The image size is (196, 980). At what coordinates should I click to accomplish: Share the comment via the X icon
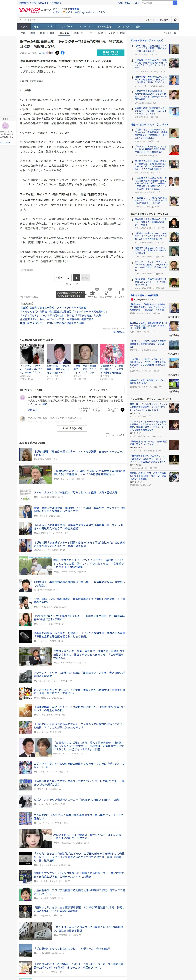tap(122, 410)
